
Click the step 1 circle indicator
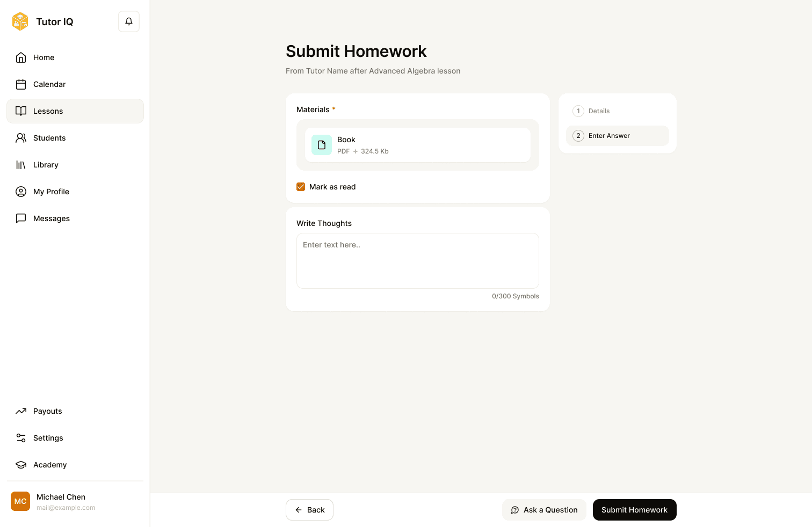(x=578, y=111)
